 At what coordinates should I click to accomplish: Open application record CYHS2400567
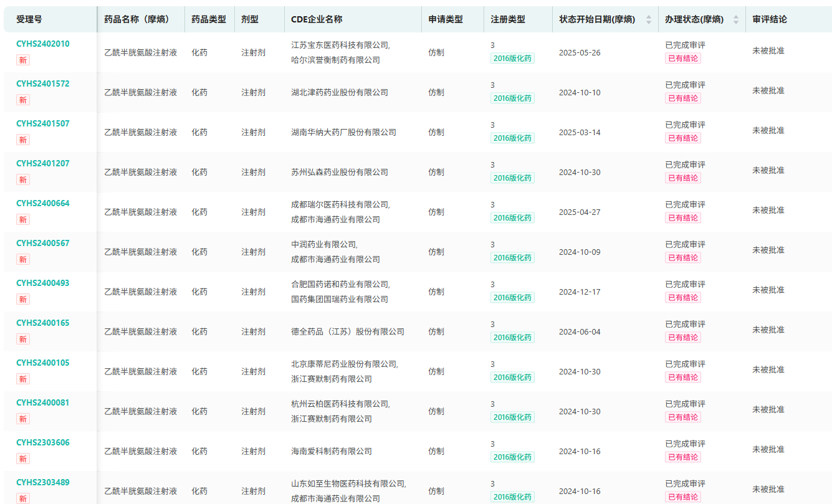pos(43,243)
